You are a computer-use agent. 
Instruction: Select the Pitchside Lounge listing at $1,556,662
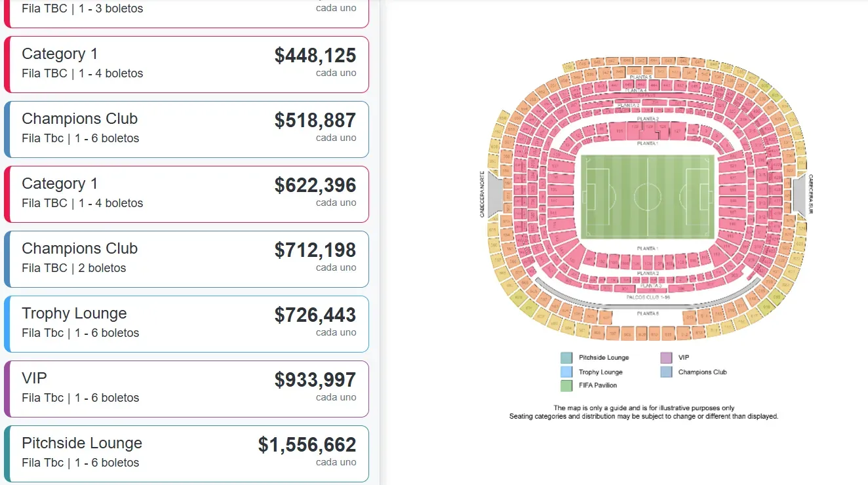[x=187, y=452]
